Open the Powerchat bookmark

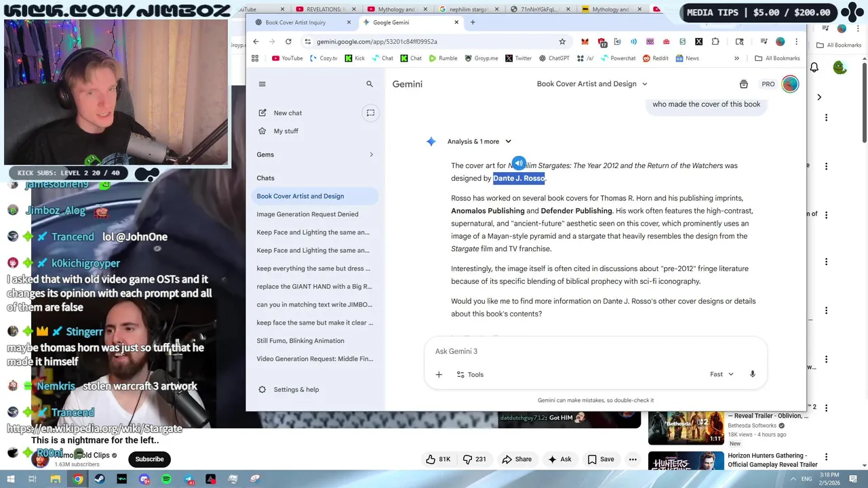click(x=618, y=58)
